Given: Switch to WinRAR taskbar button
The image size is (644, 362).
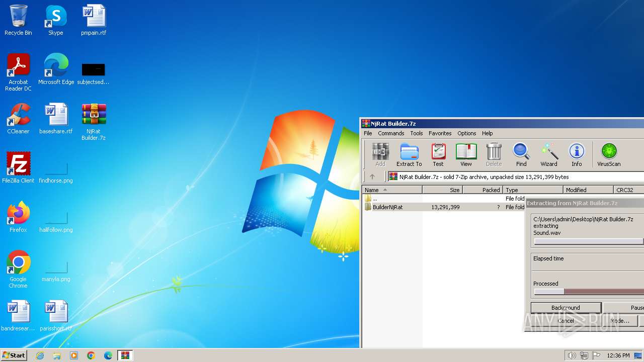Looking at the screenshot, I should (125, 355).
